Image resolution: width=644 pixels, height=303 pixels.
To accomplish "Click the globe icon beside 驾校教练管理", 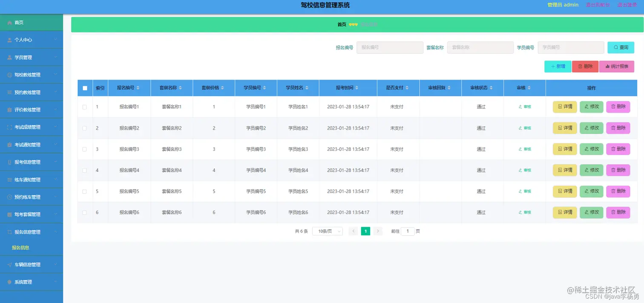I will click(x=9, y=75).
